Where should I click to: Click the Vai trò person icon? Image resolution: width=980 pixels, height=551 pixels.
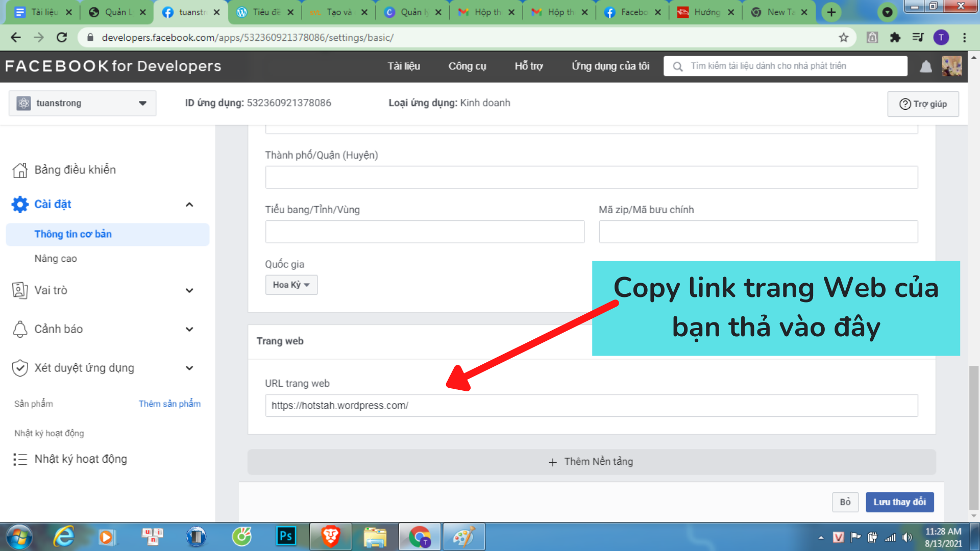click(20, 290)
